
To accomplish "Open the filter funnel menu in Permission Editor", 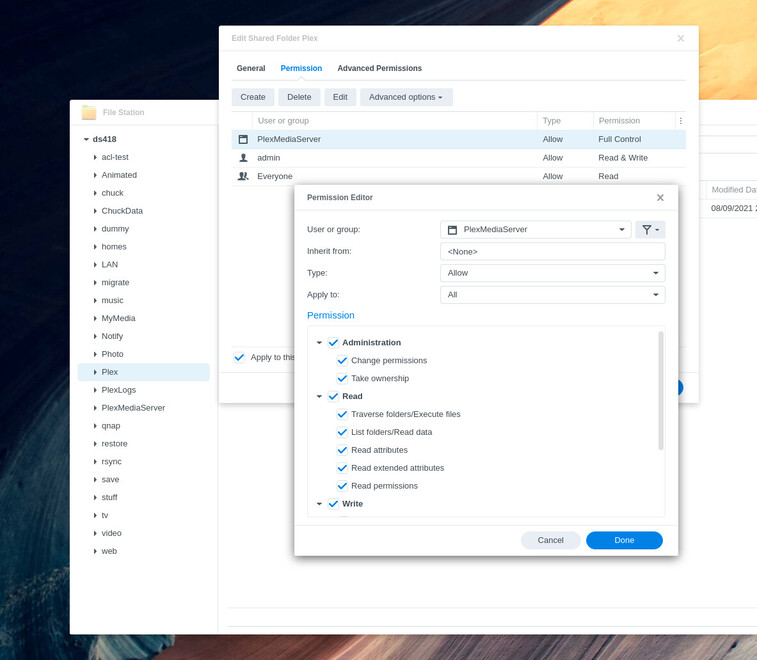I will click(x=650, y=229).
